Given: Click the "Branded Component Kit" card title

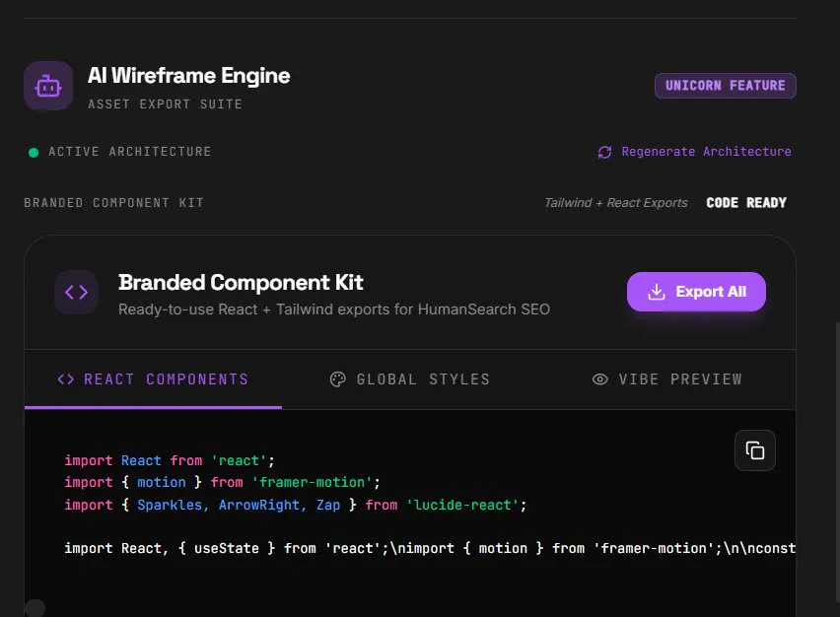Looking at the screenshot, I should coord(241,282).
